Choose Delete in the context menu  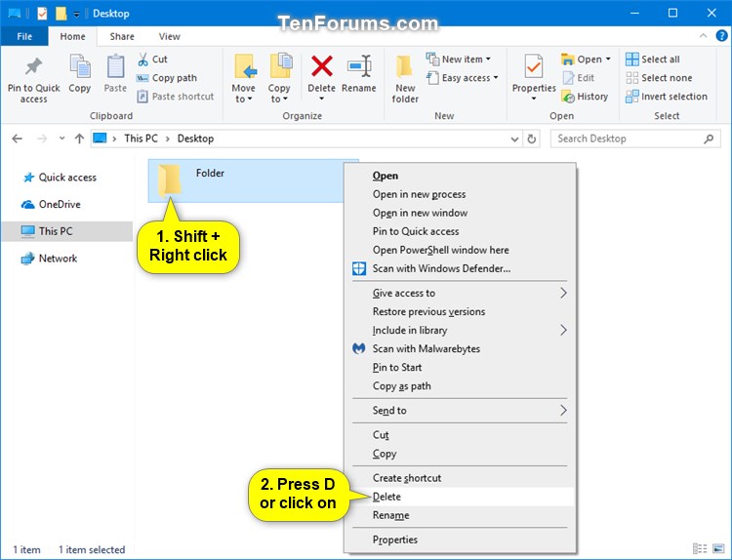460,497
